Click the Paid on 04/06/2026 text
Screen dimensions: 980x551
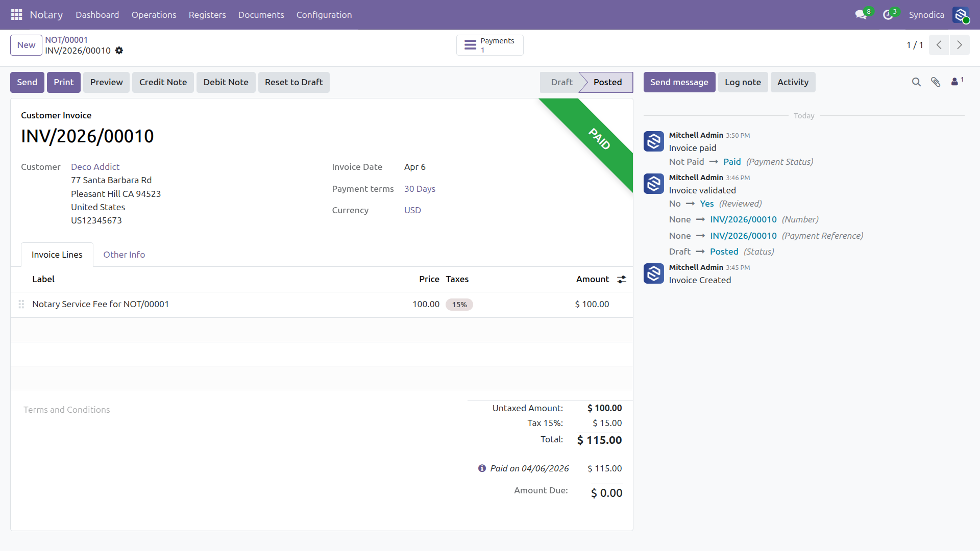tap(529, 468)
